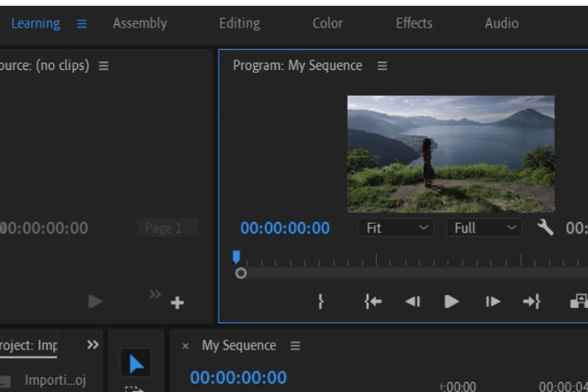The height and width of the screenshot is (392, 588).
Task: Open the Program: My Sequence panel menu
Action: [382, 66]
